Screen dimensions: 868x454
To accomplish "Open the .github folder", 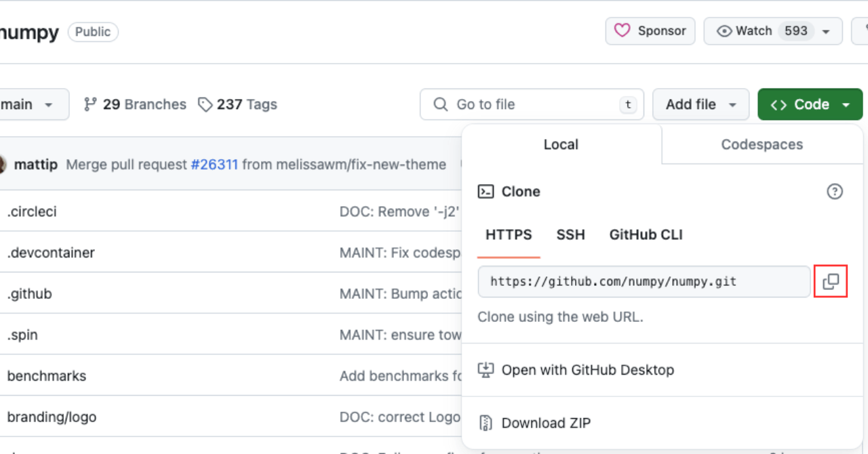I will point(29,294).
